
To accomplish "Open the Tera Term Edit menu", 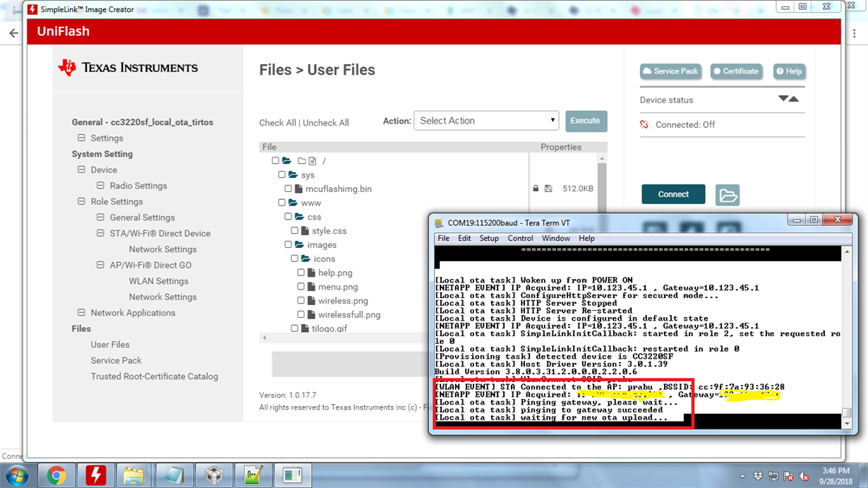I will tap(464, 239).
